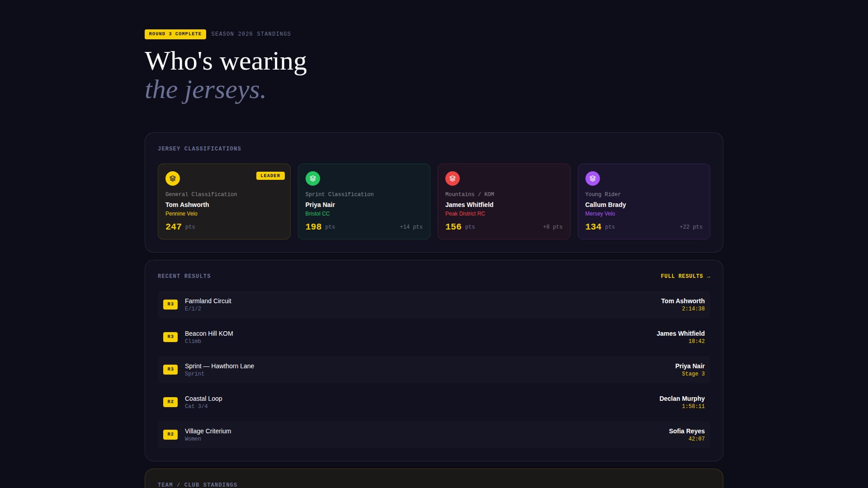
Task: Click the Leader badge on Tom Ashworth's card
Action: point(270,176)
